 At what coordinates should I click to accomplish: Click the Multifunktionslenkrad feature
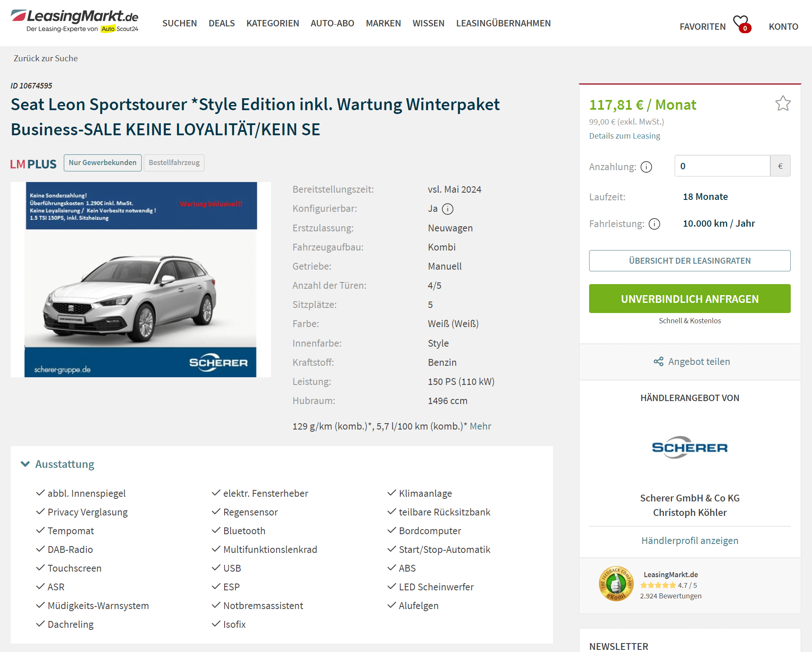coord(270,550)
